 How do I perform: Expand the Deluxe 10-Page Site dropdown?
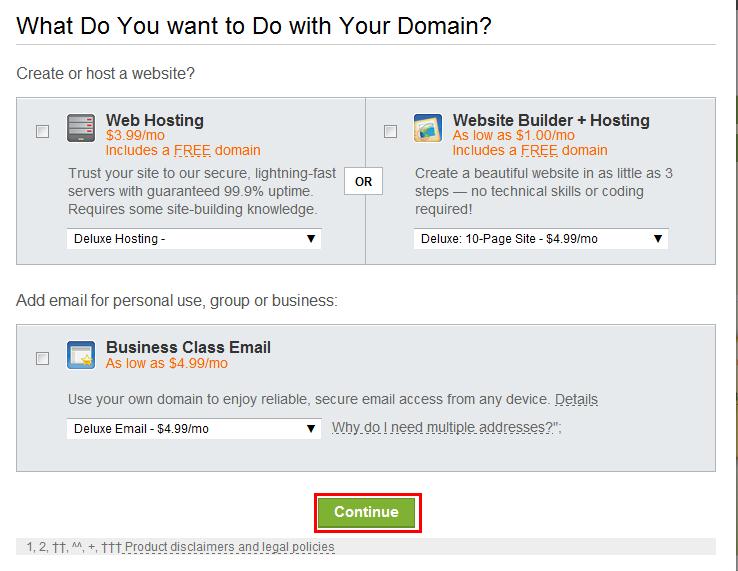tap(541, 239)
